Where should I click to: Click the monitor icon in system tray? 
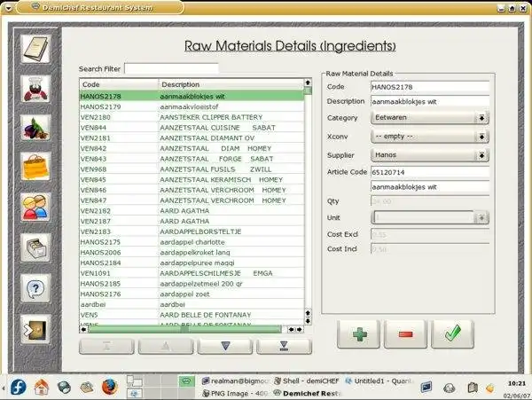(x=426, y=387)
